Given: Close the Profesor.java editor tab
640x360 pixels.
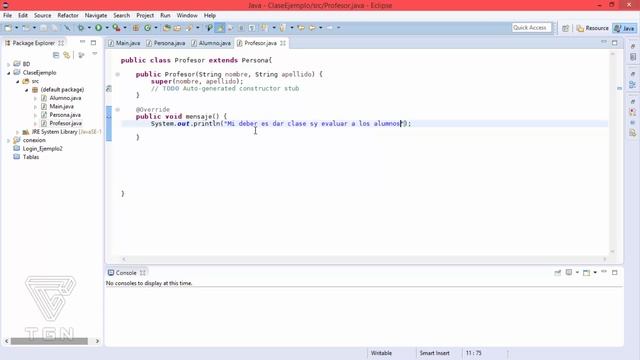Looking at the screenshot, I should (283, 43).
